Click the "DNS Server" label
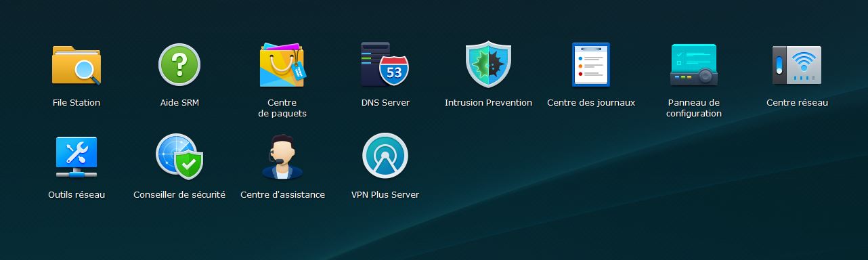The width and height of the screenshot is (868, 260). tap(385, 103)
